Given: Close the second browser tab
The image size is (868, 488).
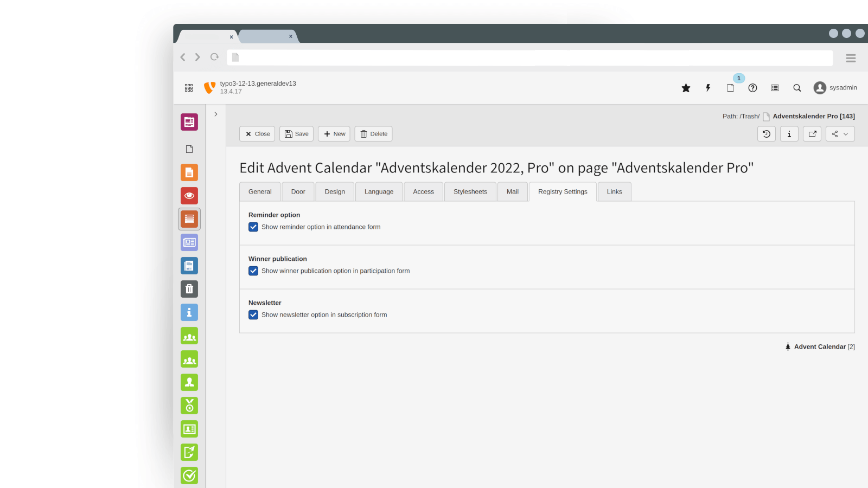Looking at the screenshot, I should (291, 37).
